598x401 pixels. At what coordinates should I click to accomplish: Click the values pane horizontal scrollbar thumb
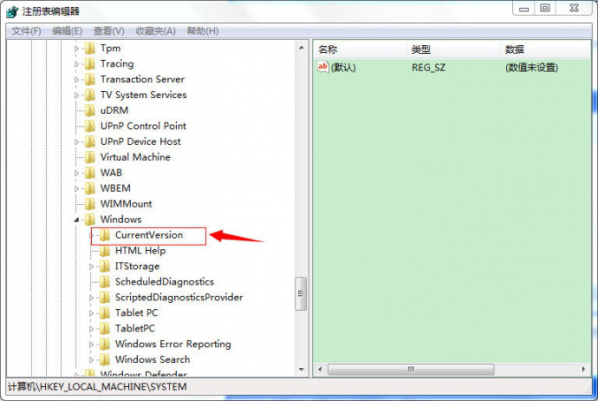(x=411, y=369)
